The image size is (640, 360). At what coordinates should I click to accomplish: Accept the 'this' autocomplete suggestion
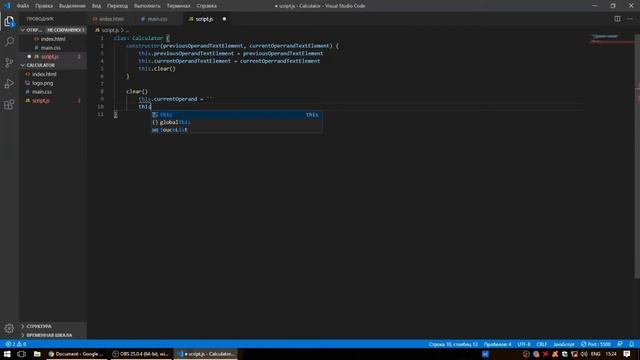tap(237, 115)
